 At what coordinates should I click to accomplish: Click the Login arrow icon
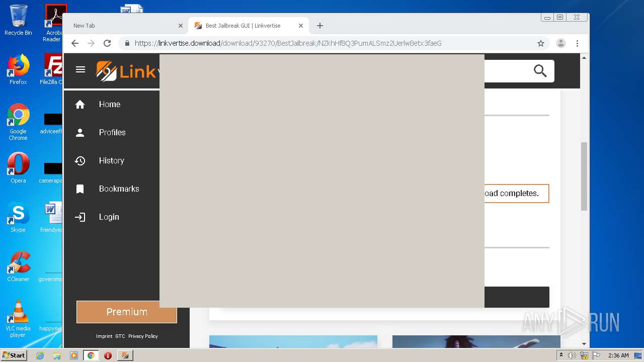80,217
